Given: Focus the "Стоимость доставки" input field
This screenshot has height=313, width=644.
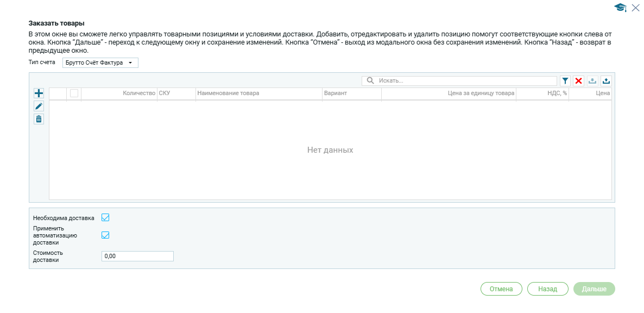Looking at the screenshot, I should [x=137, y=256].
